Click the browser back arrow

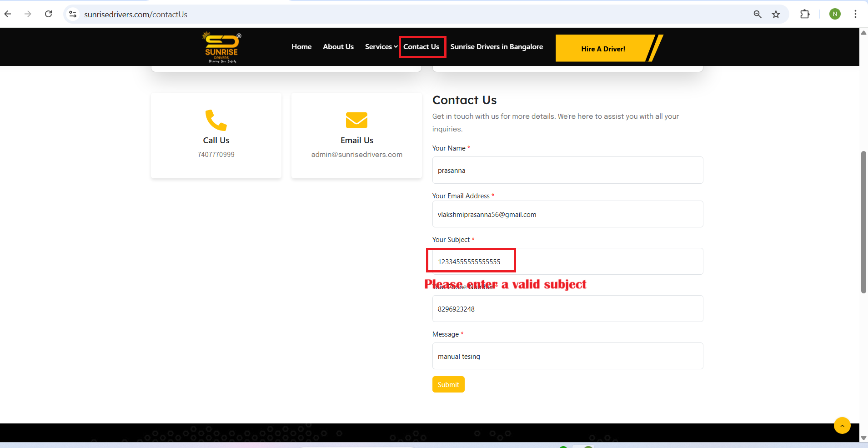tap(8, 14)
